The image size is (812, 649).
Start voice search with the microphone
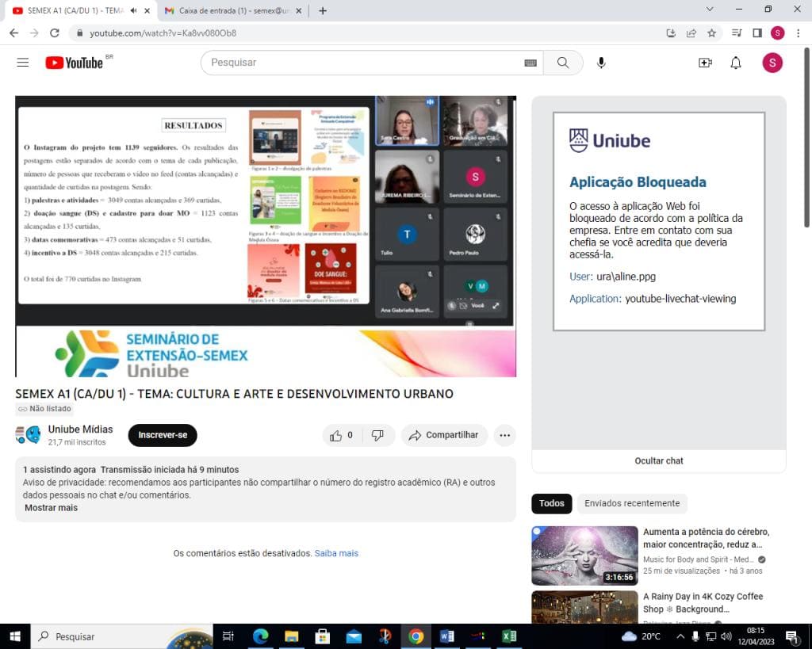coord(601,63)
